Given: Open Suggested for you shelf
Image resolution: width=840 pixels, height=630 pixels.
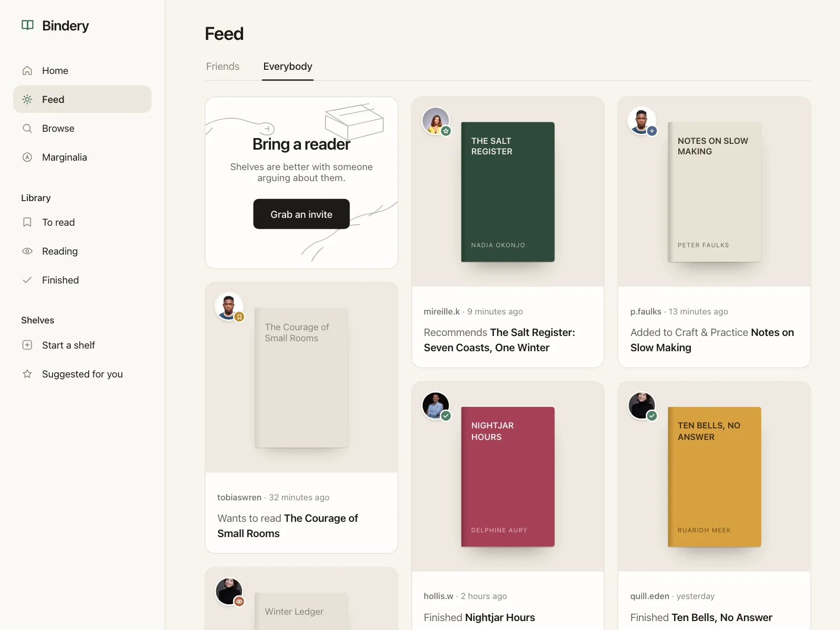Looking at the screenshot, I should click(82, 374).
